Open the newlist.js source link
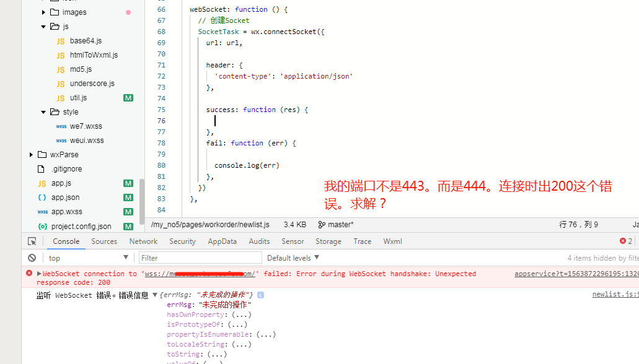Image resolution: width=639 pixels, height=364 pixels. (615, 294)
